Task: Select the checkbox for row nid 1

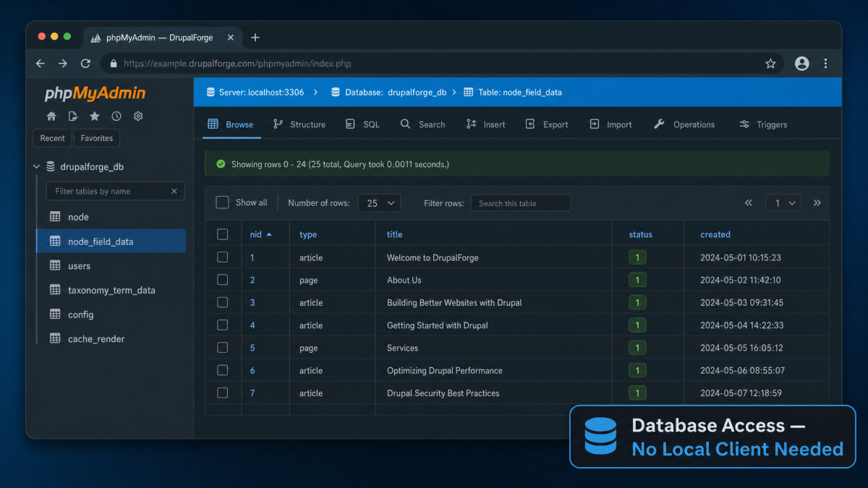Action: (x=223, y=257)
